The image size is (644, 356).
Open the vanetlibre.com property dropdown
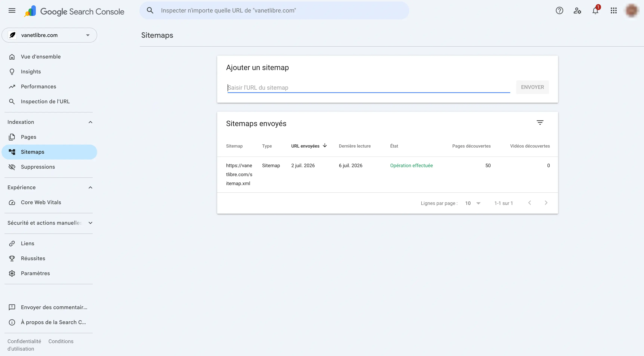[49, 35]
